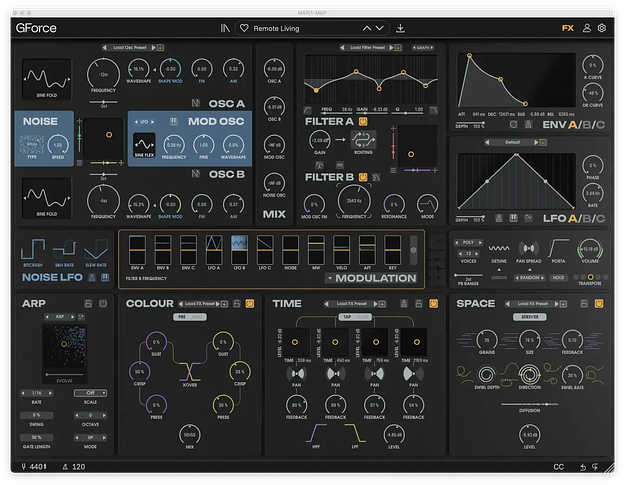625x485 pixels.
Task: Go to next preset with down chevron
Action: tap(380, 28)
